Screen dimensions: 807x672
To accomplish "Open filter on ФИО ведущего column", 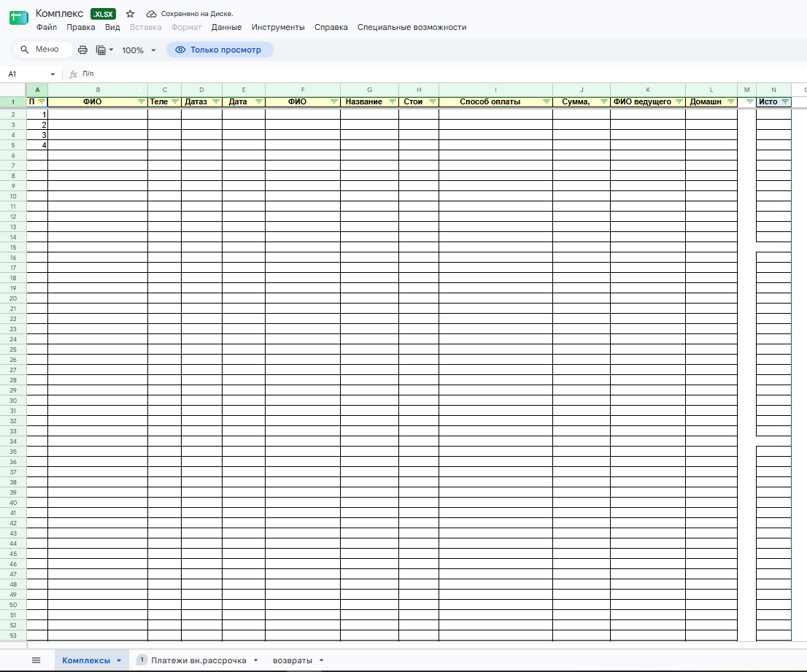I will [679, 102].
